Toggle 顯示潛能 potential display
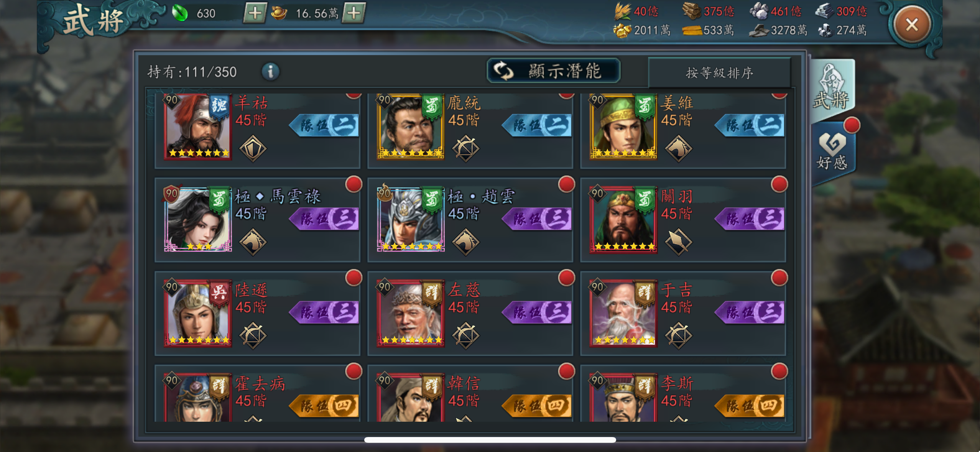The image size is (980, 452). (553, 71)
